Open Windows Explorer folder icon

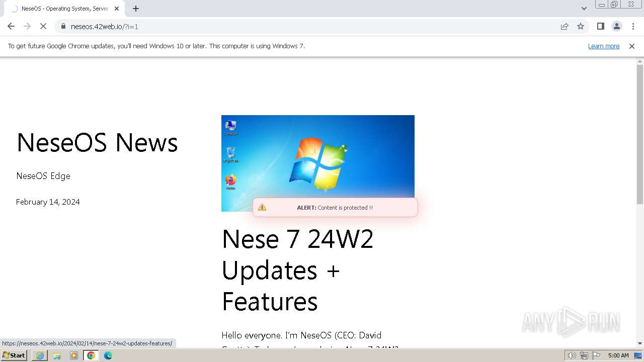click(x=57, y=355)
